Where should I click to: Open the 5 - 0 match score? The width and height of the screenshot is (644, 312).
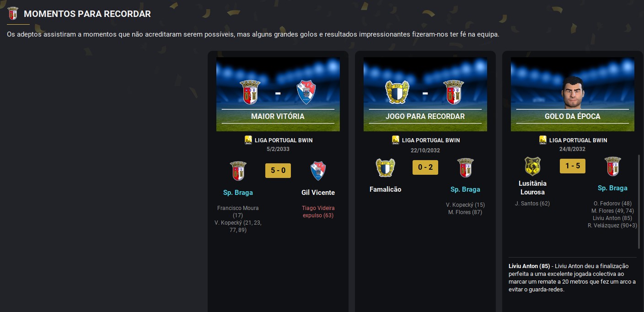point(278,171)
